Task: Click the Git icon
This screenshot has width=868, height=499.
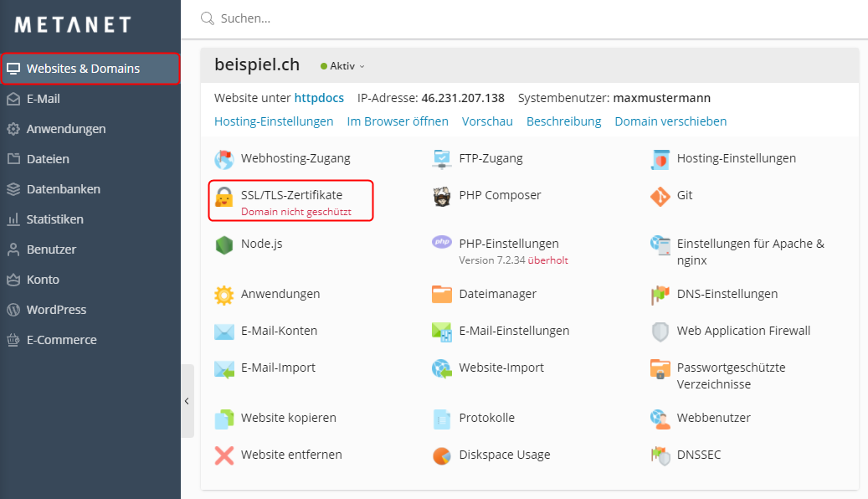Action: click(660, 197)
